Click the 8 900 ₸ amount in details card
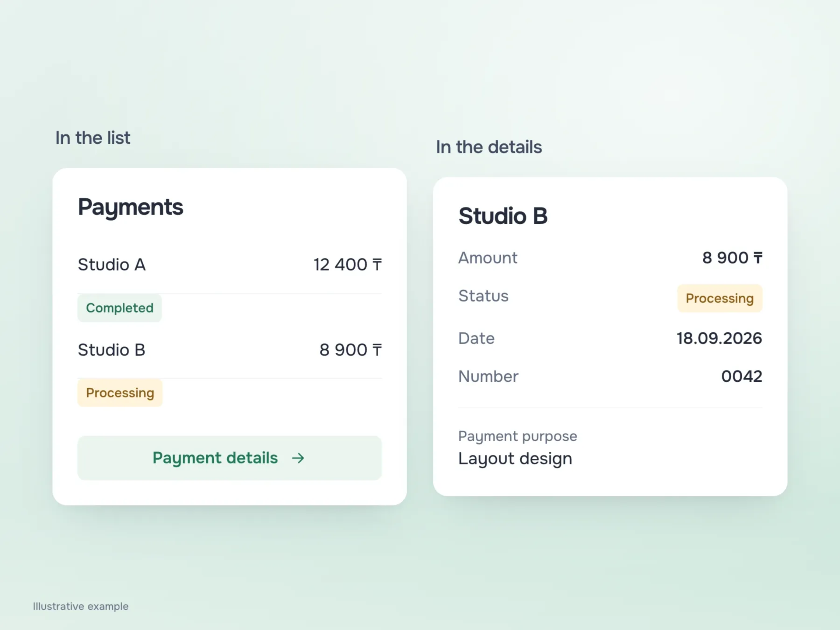840x630 pixels. [x=732, y=258]
